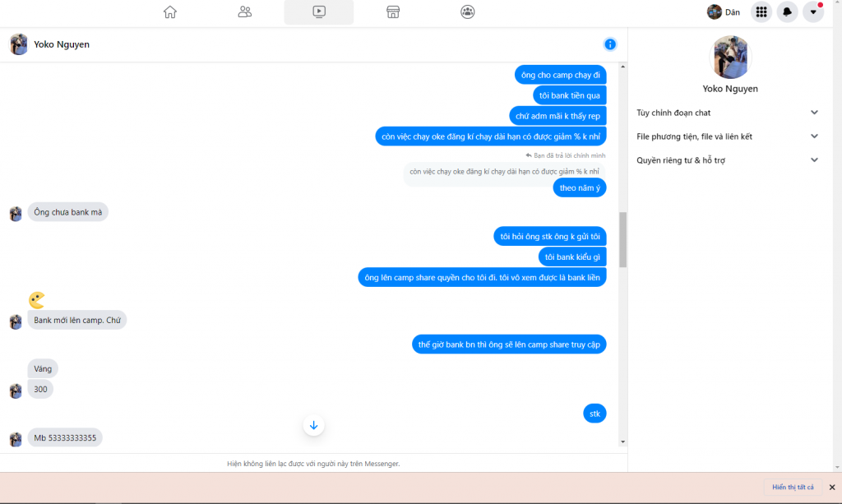Image resolution: width=842 pixels, height=504 pixels.
Task: Open the nine-dot apps menu
Action: coord(761,12)
